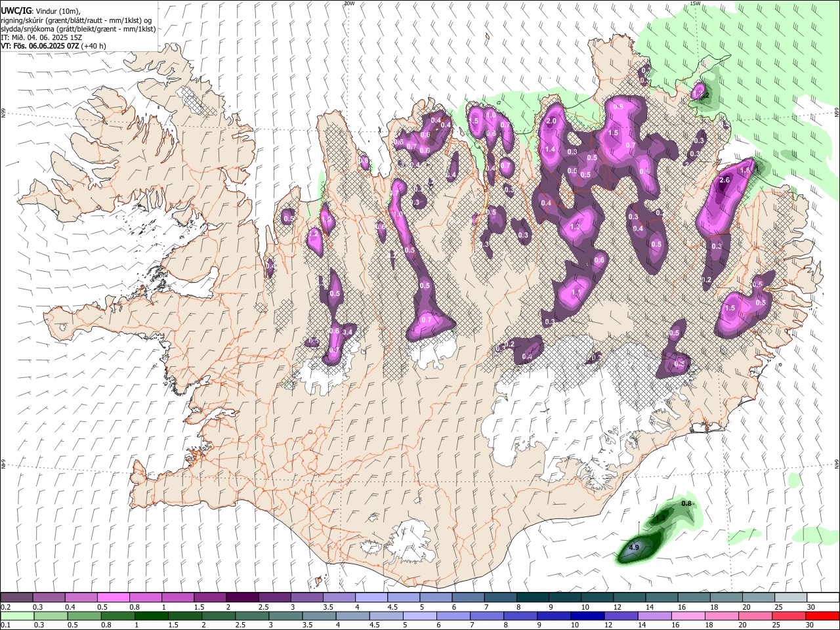Image resolution: width=840 pixels, height=630 pixels.
Task: Click the 15W longitude label at top
Action: tap(695, 3)
